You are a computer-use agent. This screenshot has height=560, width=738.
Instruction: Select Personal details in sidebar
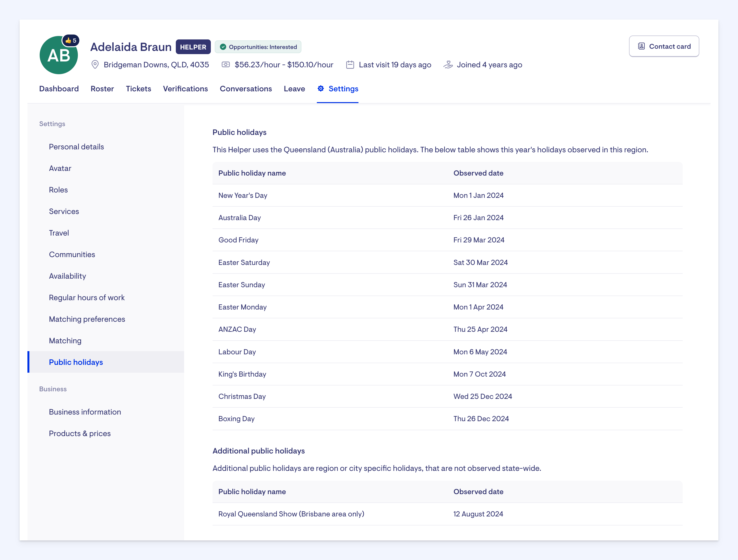(76, 147)
